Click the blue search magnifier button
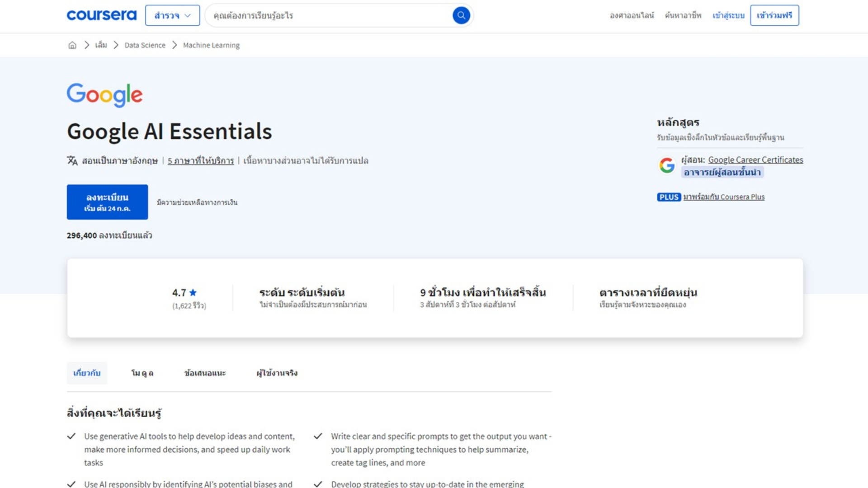868x488 pixels. point(461,15)
